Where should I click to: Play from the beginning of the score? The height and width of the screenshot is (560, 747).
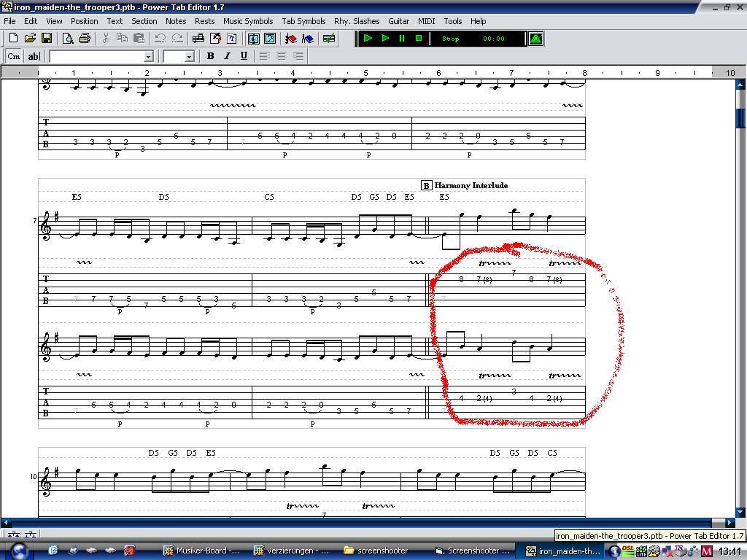click(x=368, y=39)
